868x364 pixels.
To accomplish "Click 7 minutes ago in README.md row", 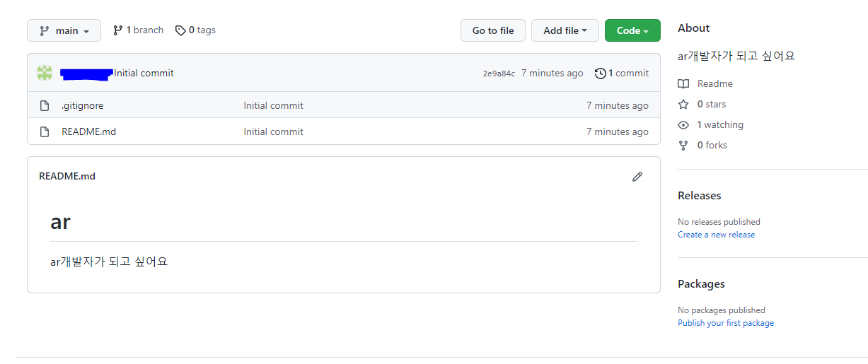I will (618, 131).
